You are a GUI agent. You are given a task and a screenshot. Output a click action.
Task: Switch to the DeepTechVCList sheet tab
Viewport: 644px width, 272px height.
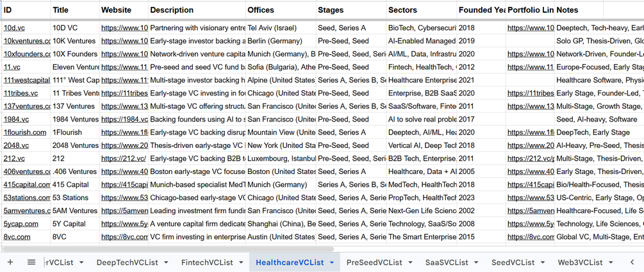pos(127,262)
